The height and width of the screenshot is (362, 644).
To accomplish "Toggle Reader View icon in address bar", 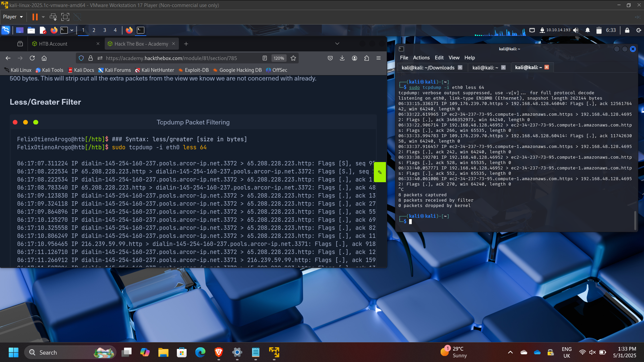I will (265, 58).
